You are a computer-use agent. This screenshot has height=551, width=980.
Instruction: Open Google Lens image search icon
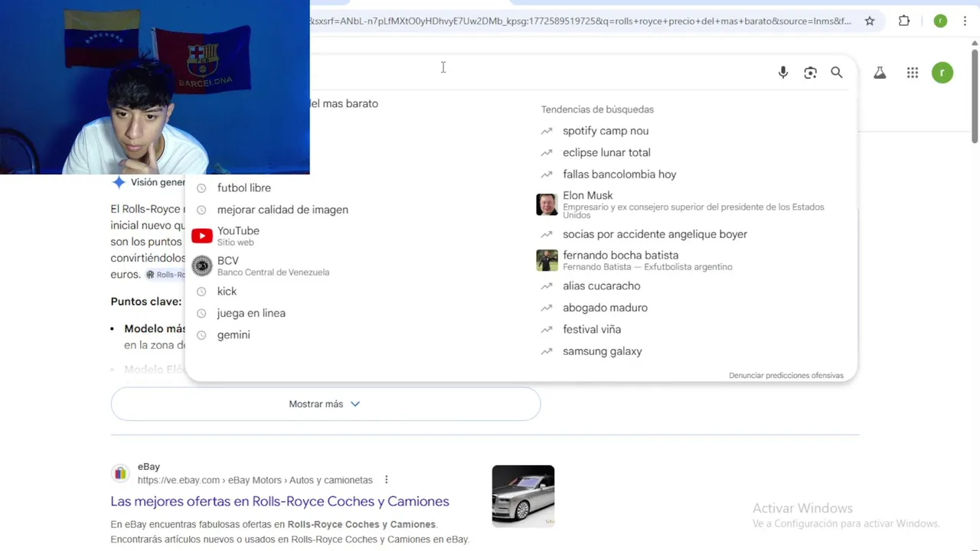point(810,73)
